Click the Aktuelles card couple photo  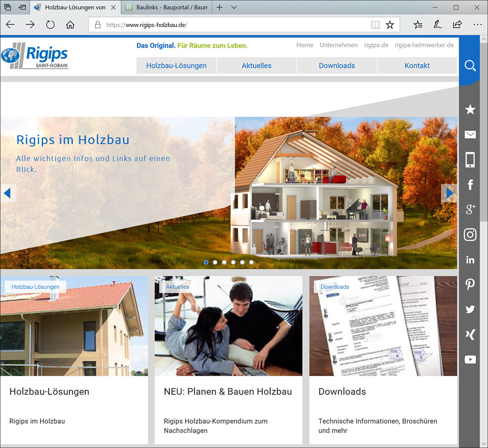(x=228, y=326)
